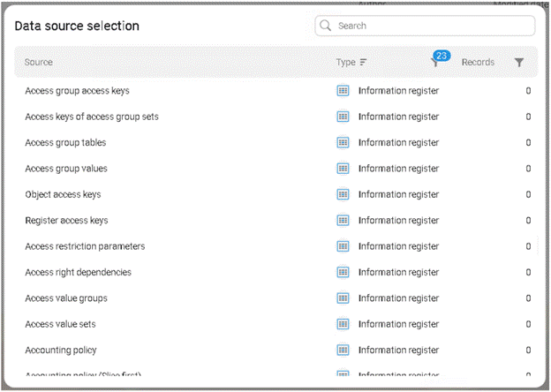Click register icon for Object access keys

tap(343, 194)
